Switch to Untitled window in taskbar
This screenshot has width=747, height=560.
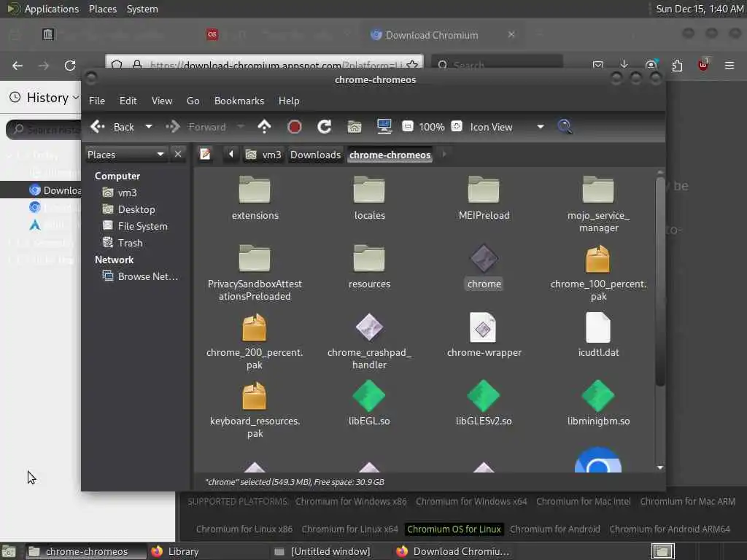tap(330, 551)
